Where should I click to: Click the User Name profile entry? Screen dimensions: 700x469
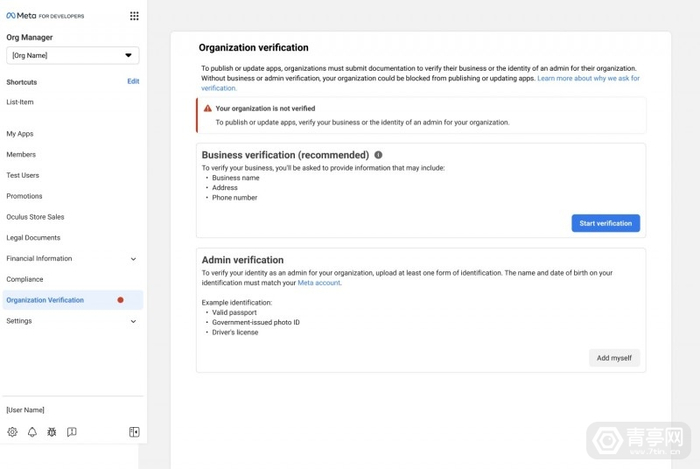pos(25,410)
